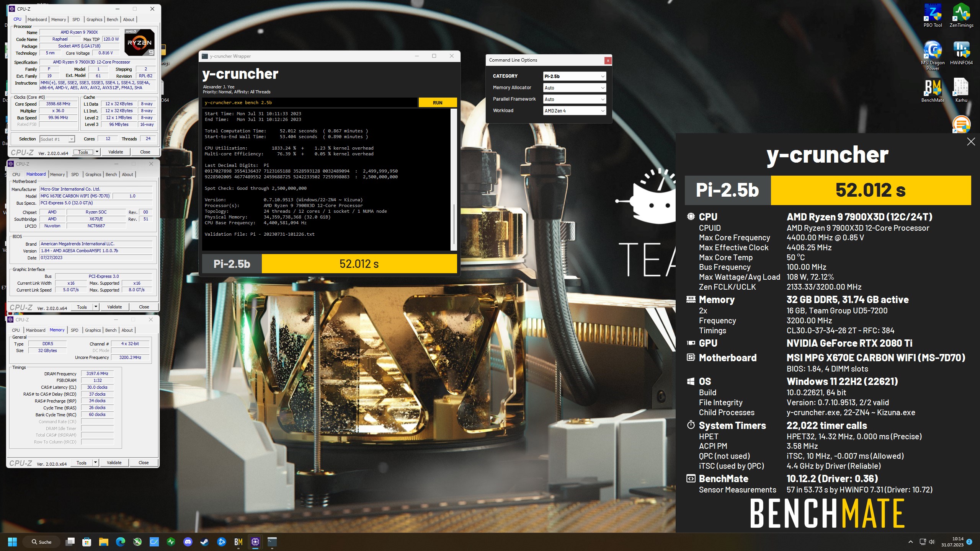Open the Workload dropdown showing AMD Zen 4
980x551 pixels.
[574, 111]
